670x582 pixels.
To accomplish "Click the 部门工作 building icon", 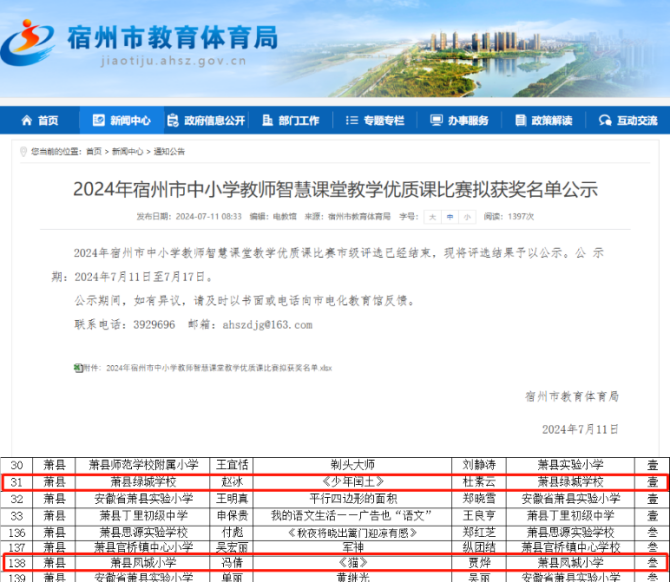I will pyautogui.click(x=267, y=121).
